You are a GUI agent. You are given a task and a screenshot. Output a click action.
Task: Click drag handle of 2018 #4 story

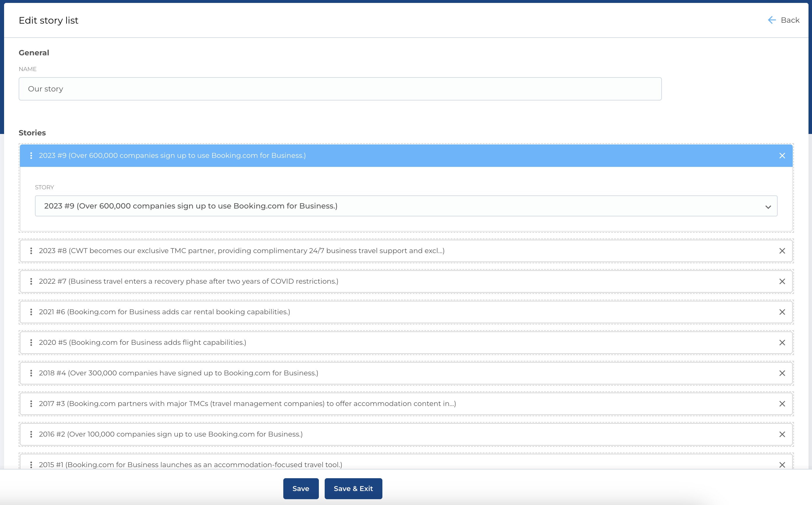31,373
